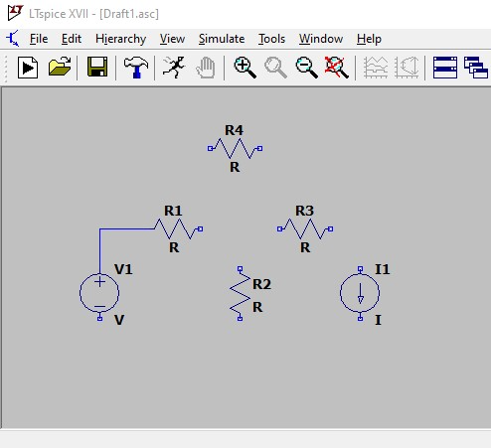Open the Control Panel hammer icon
Screen dimensions: 491x448
136,68
